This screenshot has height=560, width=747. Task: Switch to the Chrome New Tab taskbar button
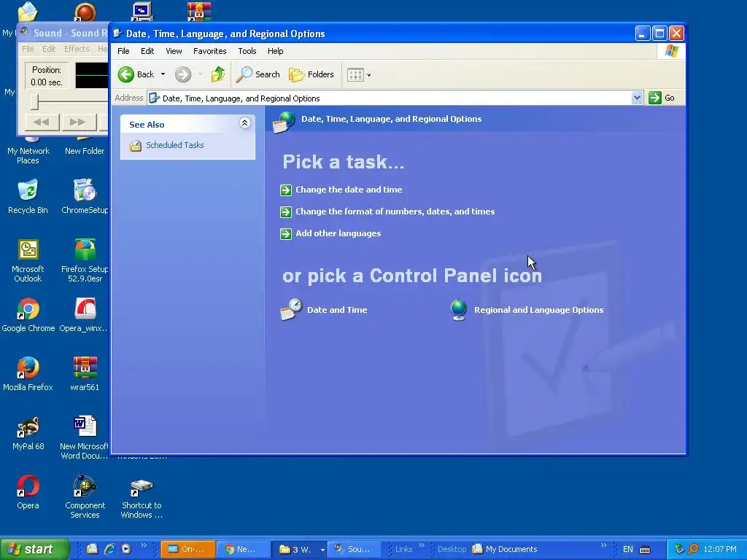[x=244, y=549]
